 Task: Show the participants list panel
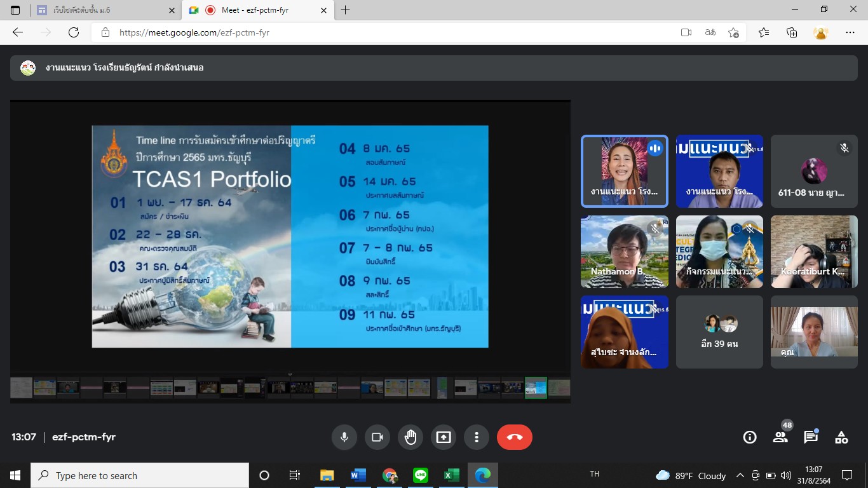pyautogui.click(x=780, y=437)
